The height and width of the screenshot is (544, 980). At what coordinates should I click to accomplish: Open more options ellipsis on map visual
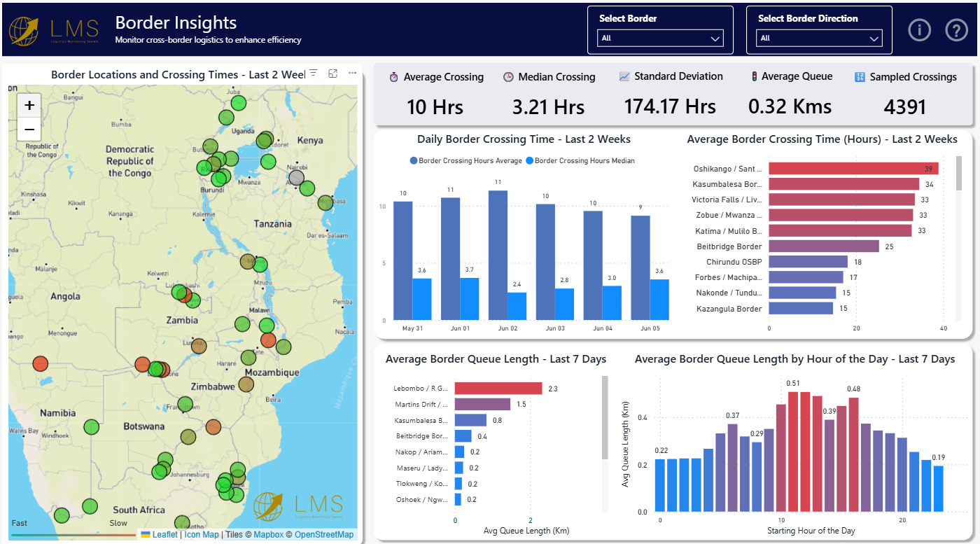352,74
